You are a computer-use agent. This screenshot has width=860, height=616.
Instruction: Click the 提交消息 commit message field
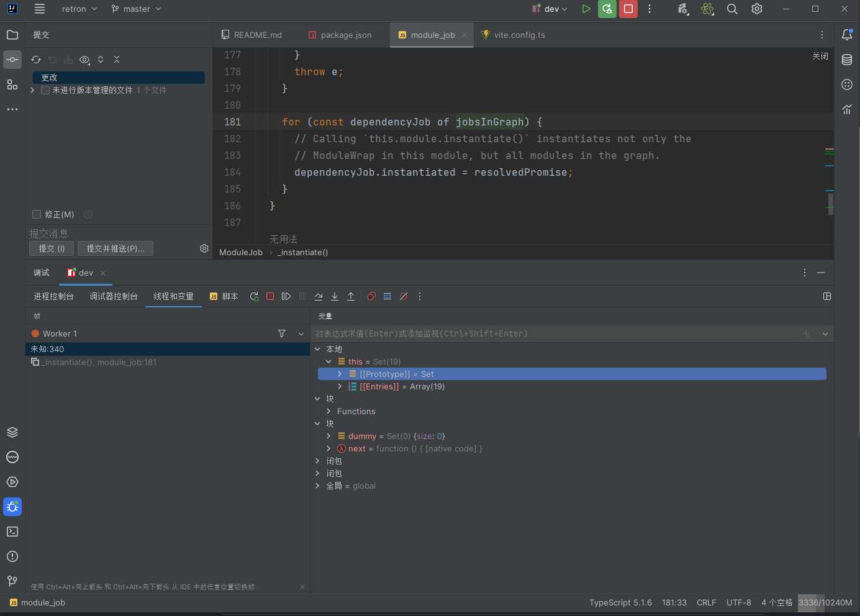(x=119, y=233)
